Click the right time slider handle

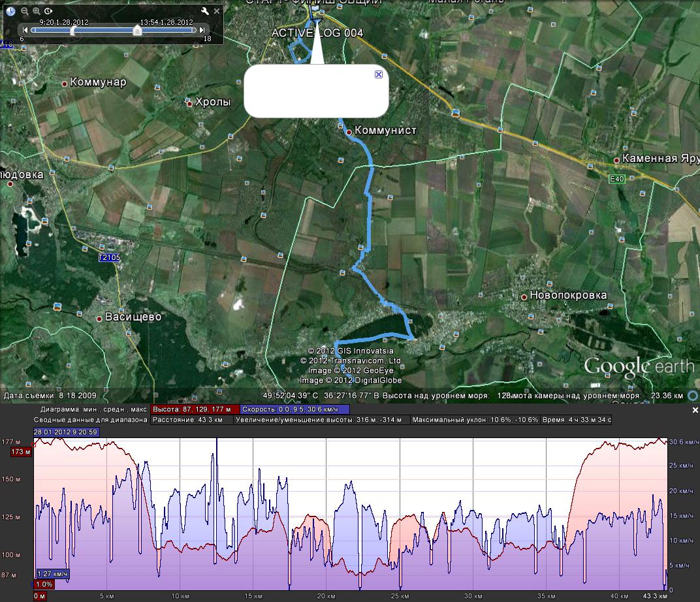[136, 30]
